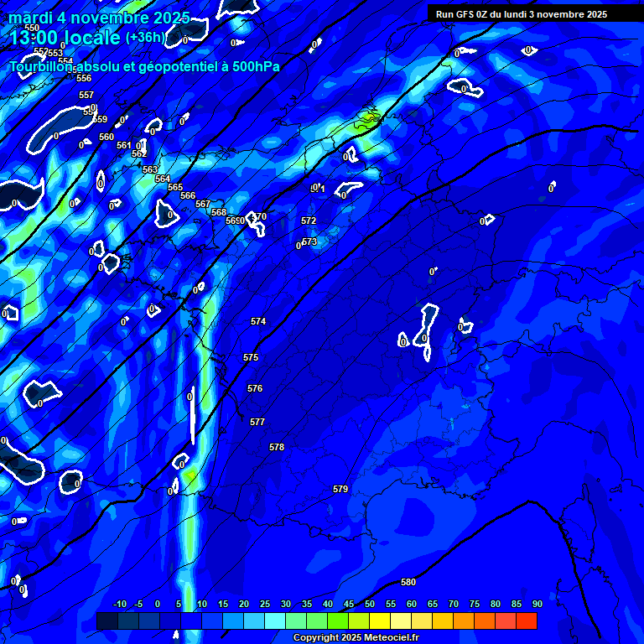Click the Run GFS 0Z header label
Image resolution: width=644 pixels, height=644 pixels.
(x=522, y=14)
